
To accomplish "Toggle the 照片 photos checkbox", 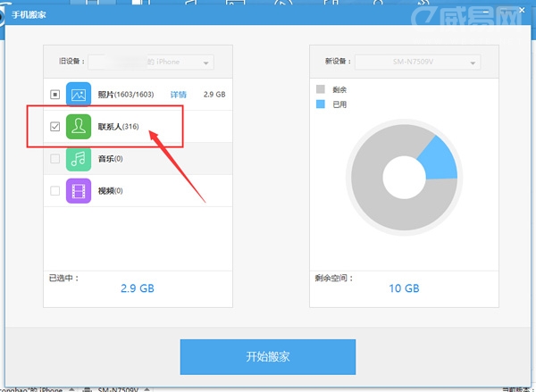I will pos(55,94).
